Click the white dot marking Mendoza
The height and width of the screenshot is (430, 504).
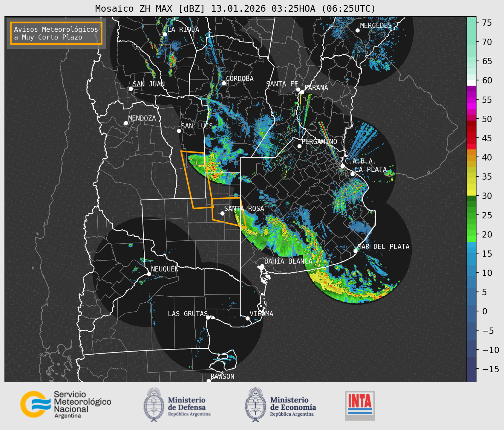pyautogui.click(x=126, y=123)
